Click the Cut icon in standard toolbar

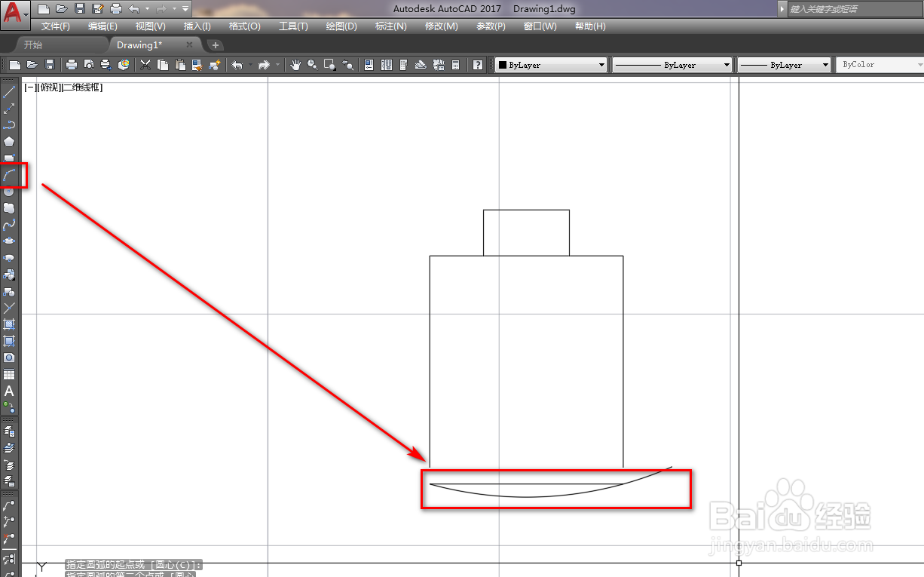point(146,65)
